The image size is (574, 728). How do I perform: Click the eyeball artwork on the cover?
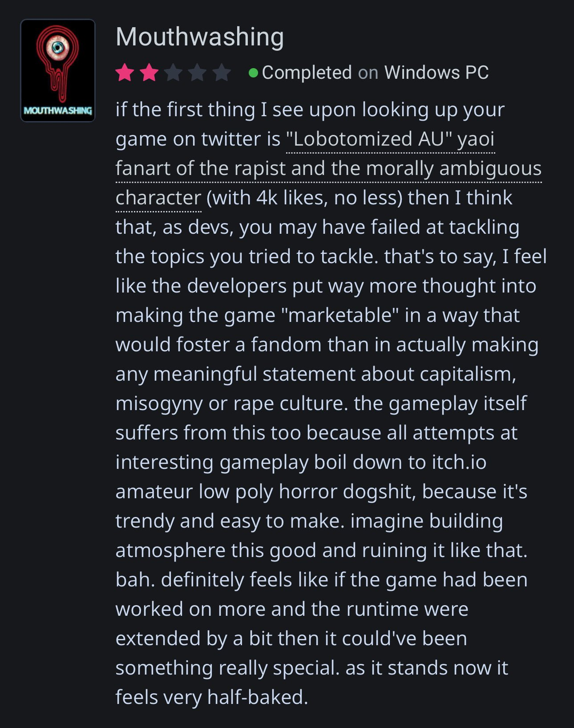coord(58,48)
